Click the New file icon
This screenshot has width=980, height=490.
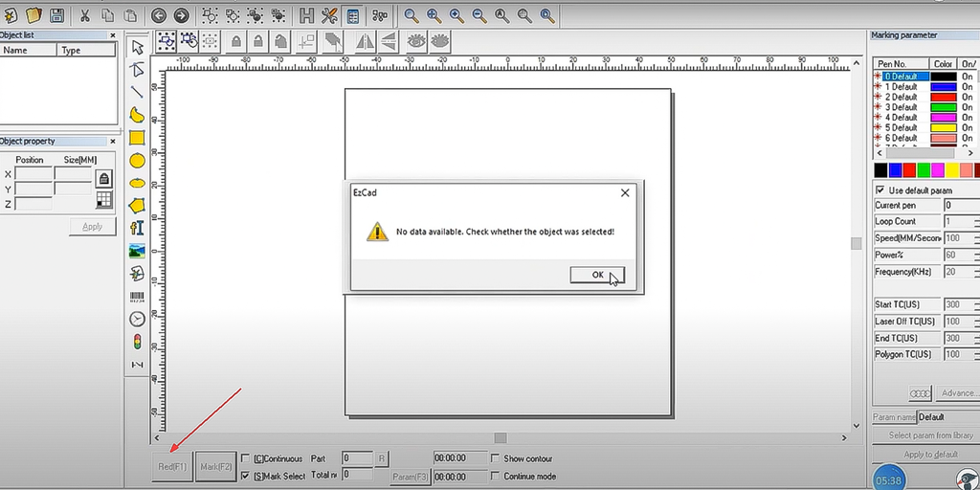[11, 15]
